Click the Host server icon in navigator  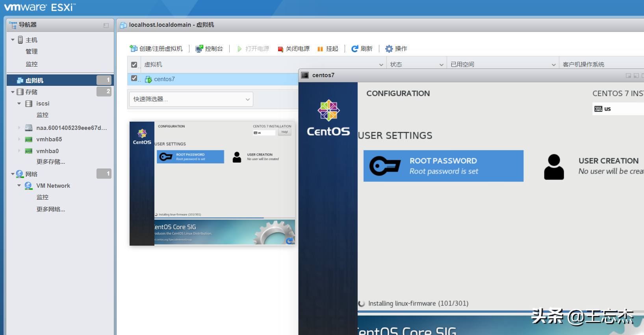coord(20,40)
